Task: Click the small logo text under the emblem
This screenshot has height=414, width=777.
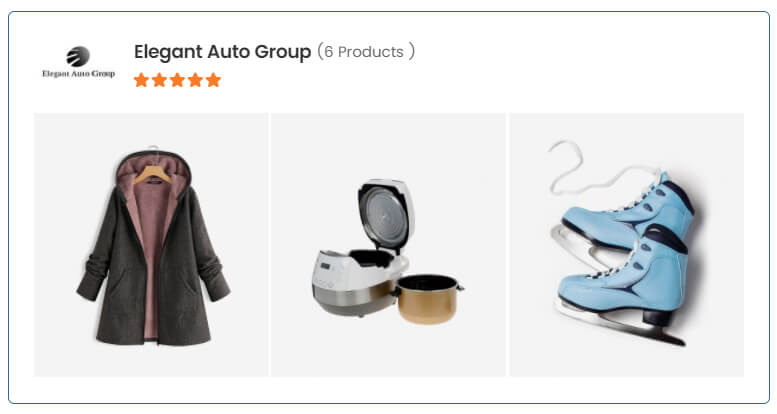Action: point(78,73)
